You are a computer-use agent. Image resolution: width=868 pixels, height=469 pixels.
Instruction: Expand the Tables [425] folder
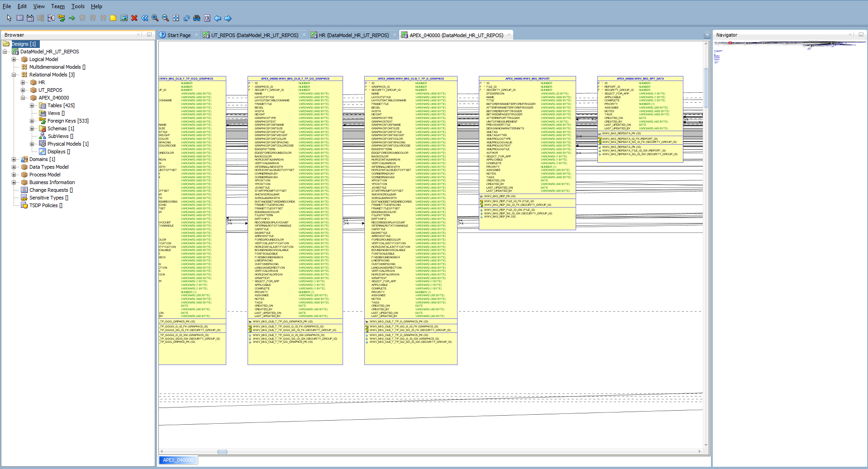click(x=32, y=105)
